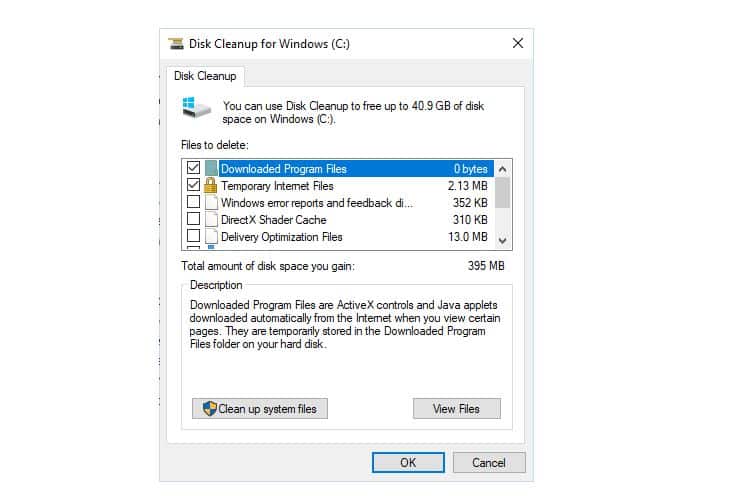Viewport: 736px width, 496px height.
Task: Select the Delivery Optimization Files row
Action: click(338, 236)
